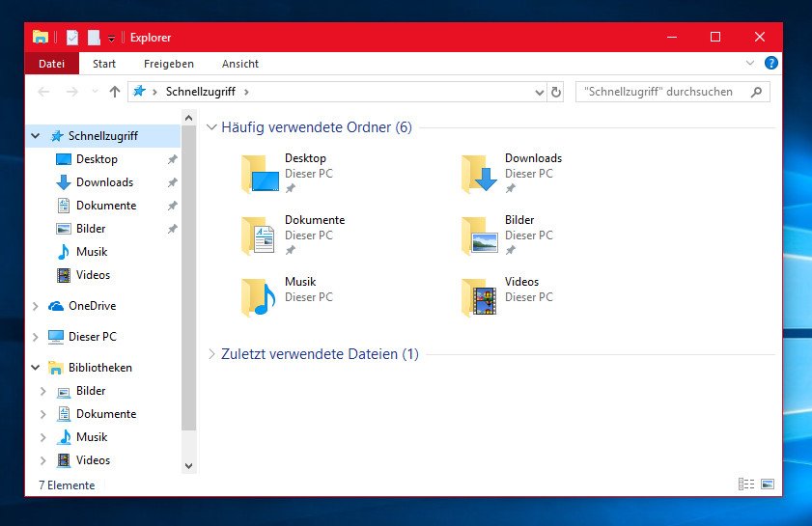Expand the Dieser PC tree node

(36, 337)
